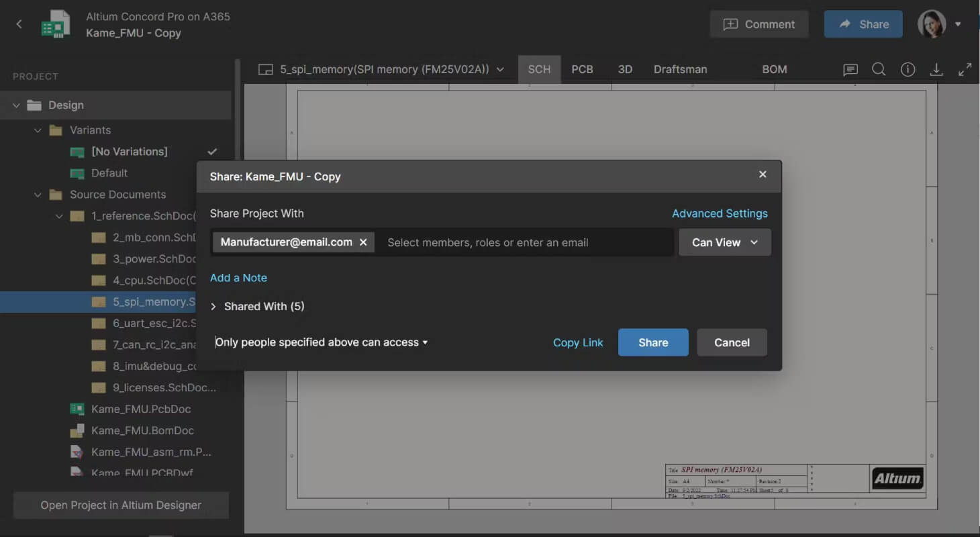Viewport: 980px width, 537px height.
Task: Click the Copy Link link
Action: pyautogui.click(x=578, y=342)
